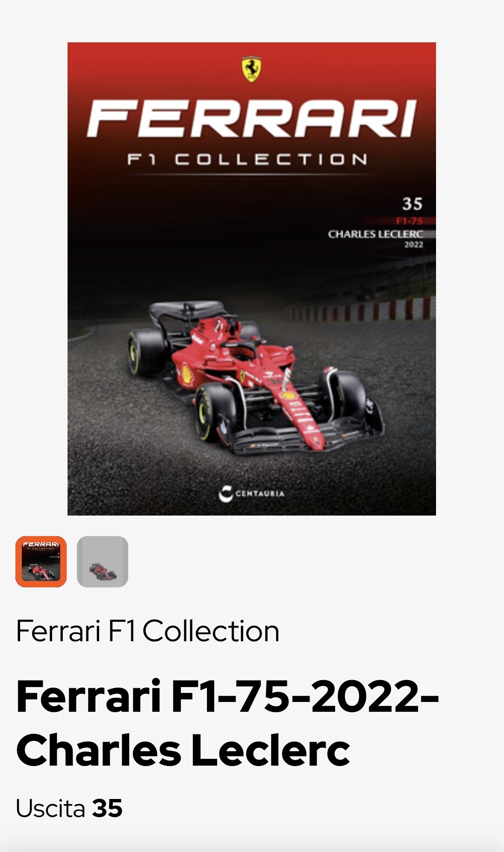Click the F1 COLLECTION subtitle on cover

(247, 159)
